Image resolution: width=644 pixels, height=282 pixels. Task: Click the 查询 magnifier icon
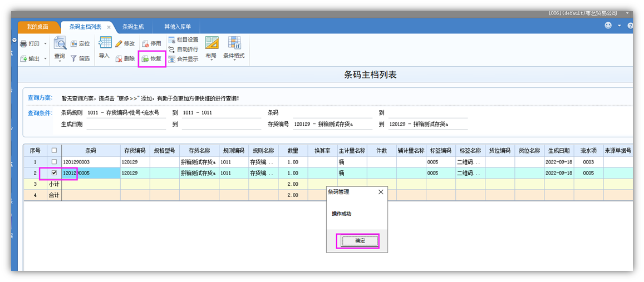pos(60,43)
